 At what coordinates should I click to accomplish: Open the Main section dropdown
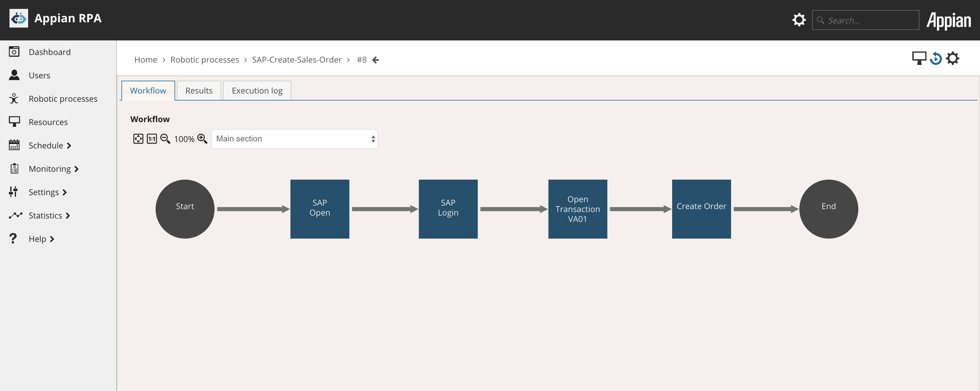click(295, 139)
